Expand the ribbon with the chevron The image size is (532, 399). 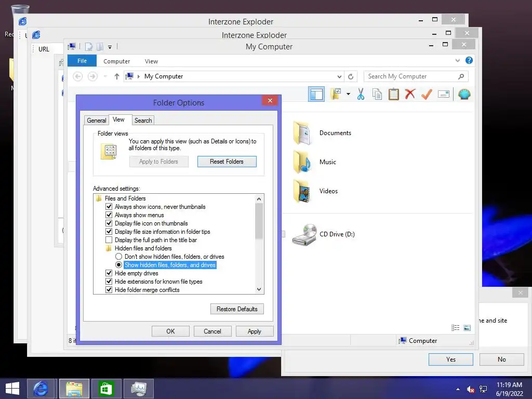pos(458,60)
